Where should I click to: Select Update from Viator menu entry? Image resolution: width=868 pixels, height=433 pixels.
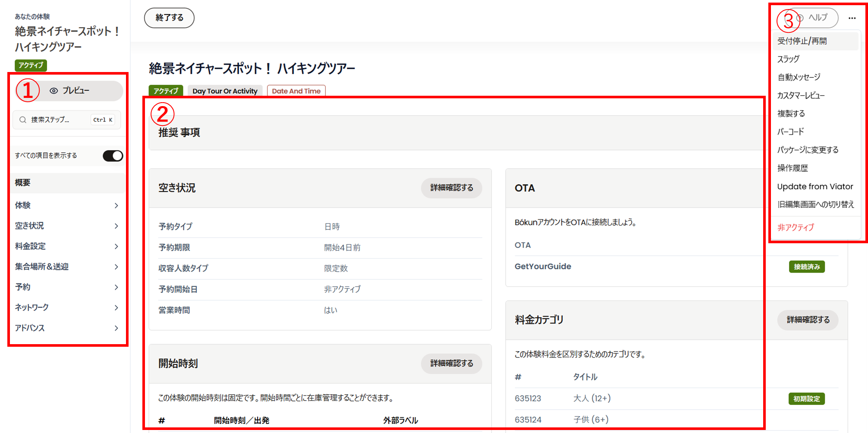click(815, 186)
